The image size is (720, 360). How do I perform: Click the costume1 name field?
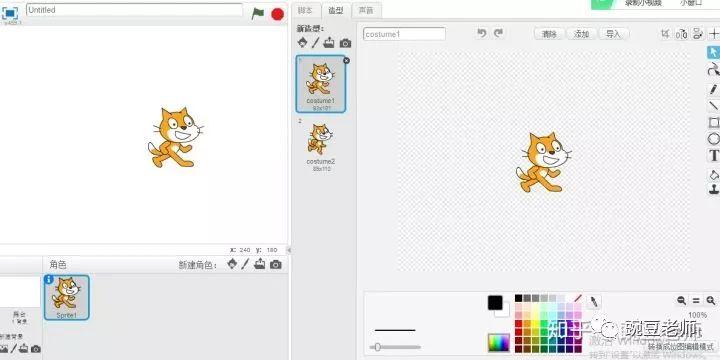pyautogui.click(x=404, y=34)
